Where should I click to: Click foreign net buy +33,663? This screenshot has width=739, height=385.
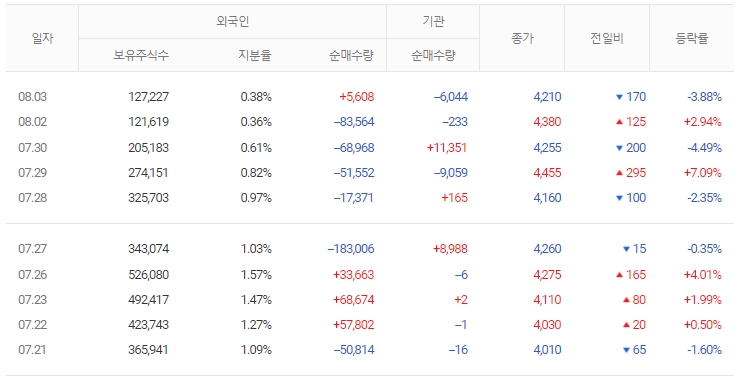(353, 274)
